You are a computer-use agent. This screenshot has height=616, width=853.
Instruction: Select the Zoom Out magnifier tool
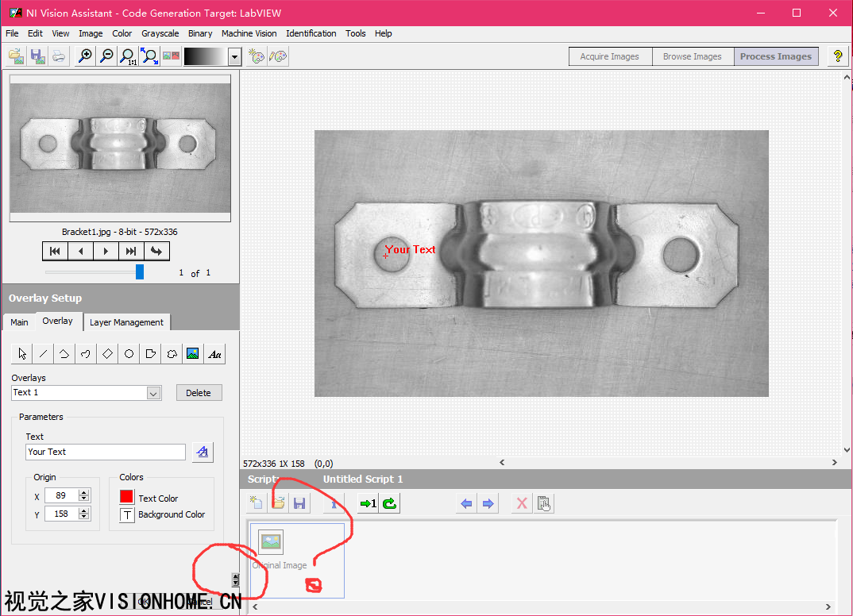coord(107,56)
